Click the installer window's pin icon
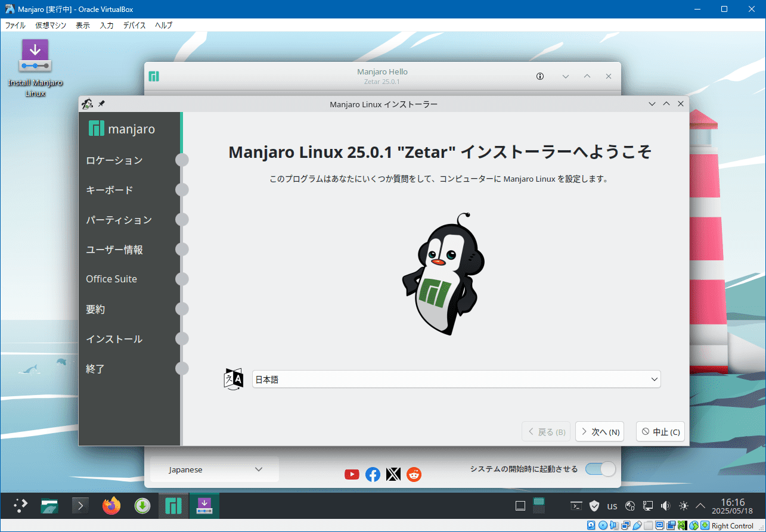Image resolution: width=766 pixels, height=532 pixels. [101, 104]
